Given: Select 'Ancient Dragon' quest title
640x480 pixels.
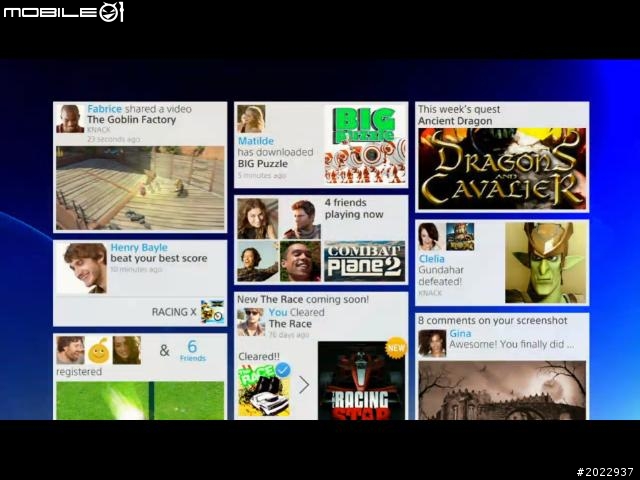Looking at the screenshot, I should click(x=455, y=121).
